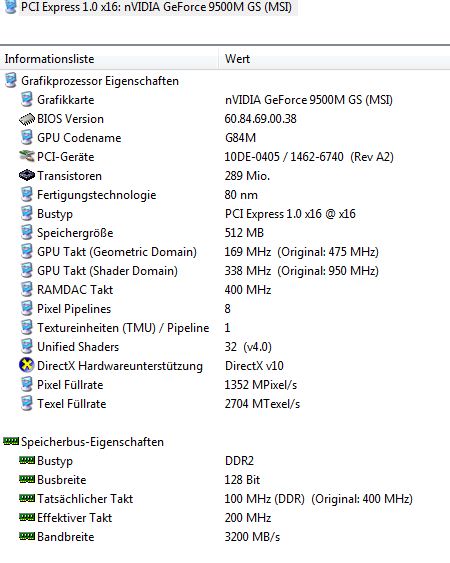
Task: Click the BIOS Version chip icon
Action: click(x=27, y=119)
